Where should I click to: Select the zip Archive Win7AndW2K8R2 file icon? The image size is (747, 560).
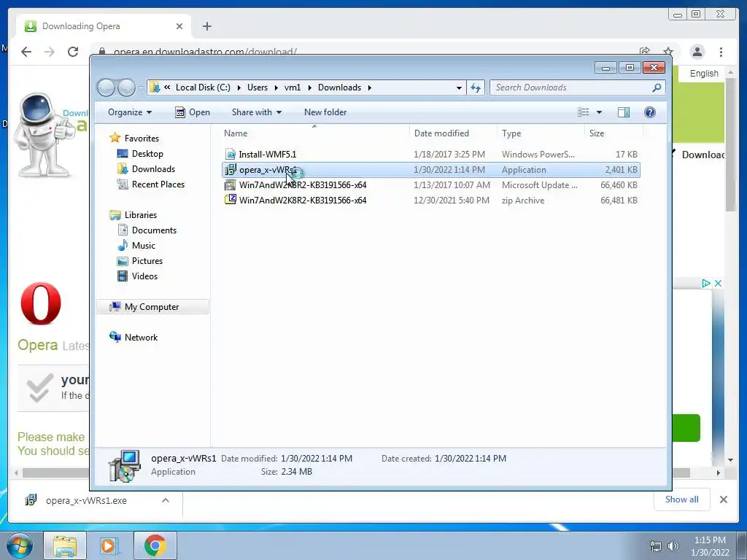click(x=231, y=200)
